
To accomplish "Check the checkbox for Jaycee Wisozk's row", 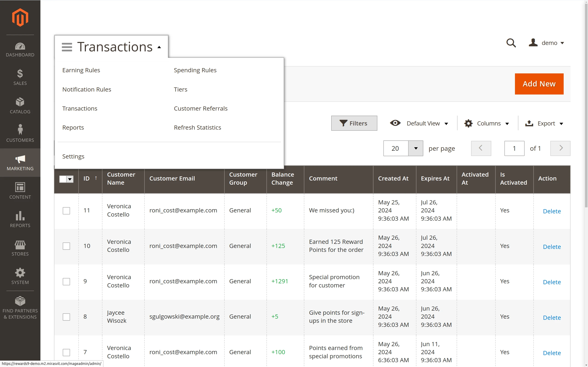I will [x=66, y=317].
